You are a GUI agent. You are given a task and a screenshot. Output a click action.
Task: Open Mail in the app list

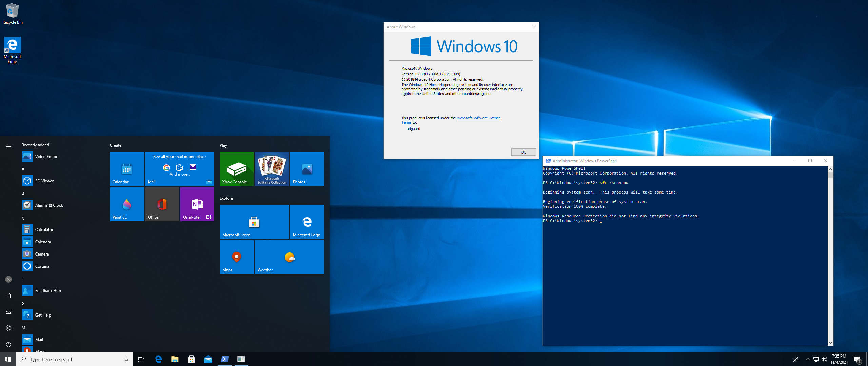[x=61, y=340]
